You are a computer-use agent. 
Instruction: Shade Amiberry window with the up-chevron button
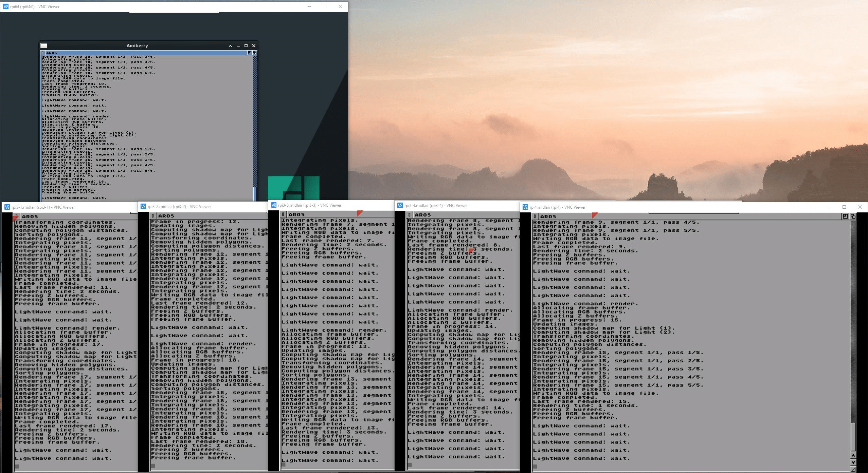pyautogui.click(x=230, y=45)
